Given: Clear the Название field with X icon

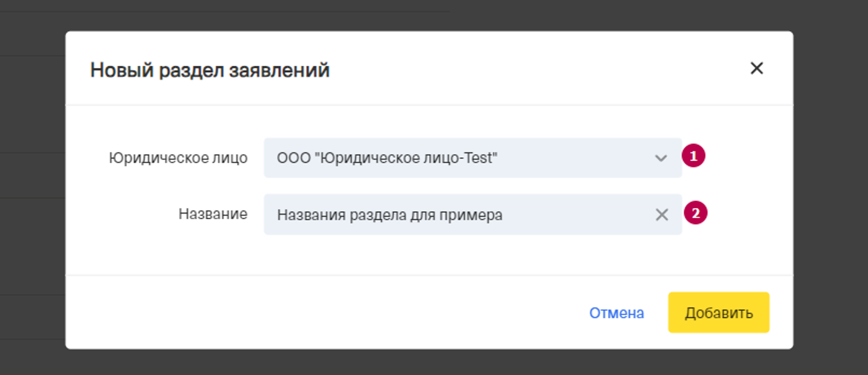Looking at the screenshot, I should 662,215.
